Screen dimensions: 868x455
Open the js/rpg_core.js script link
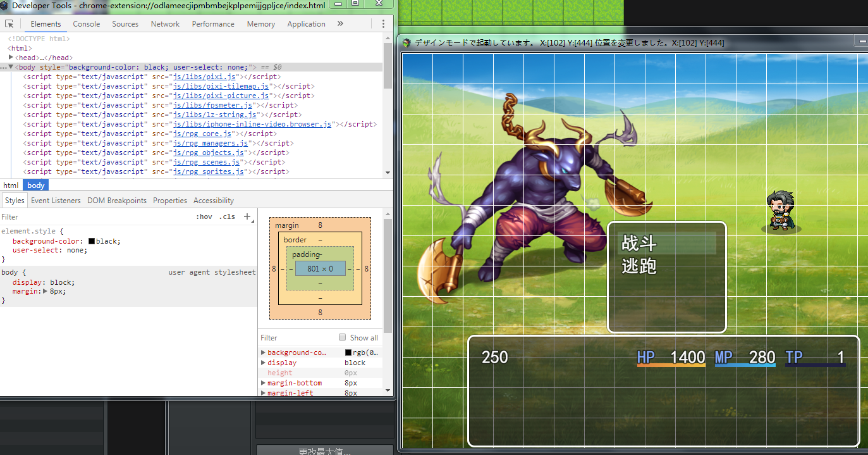tap(204, 134)
